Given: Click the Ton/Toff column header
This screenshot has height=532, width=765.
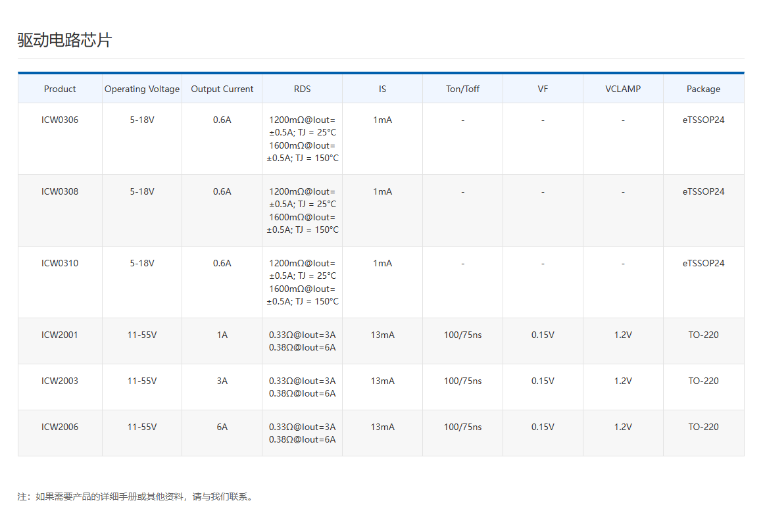Looking at the screenshot, I should click(x=462, y=89).
